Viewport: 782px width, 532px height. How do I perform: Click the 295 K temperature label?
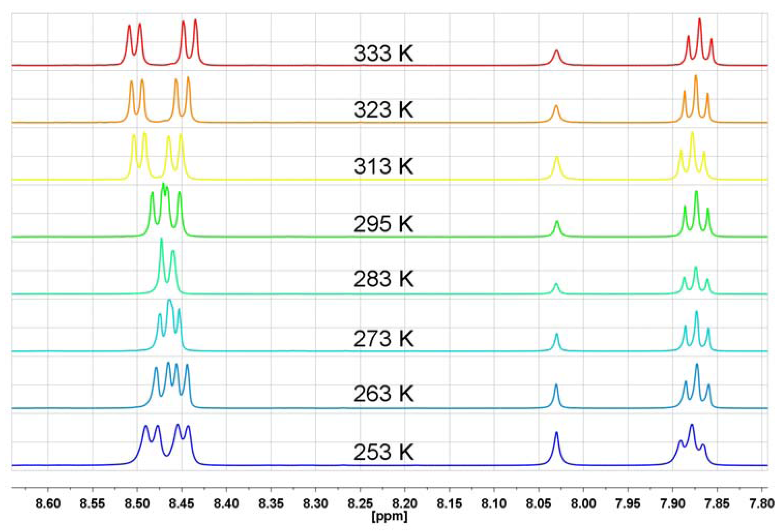click(383, 224)
